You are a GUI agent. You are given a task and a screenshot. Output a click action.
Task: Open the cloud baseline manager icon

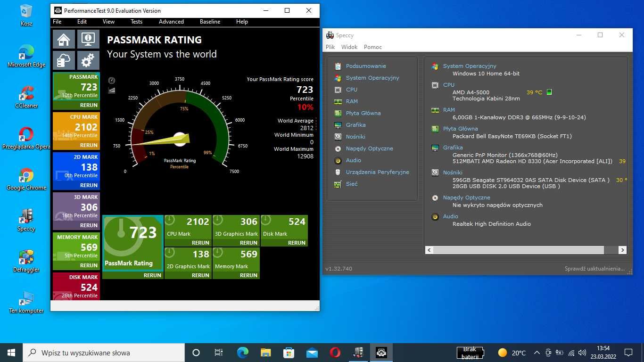click(64, 60)
